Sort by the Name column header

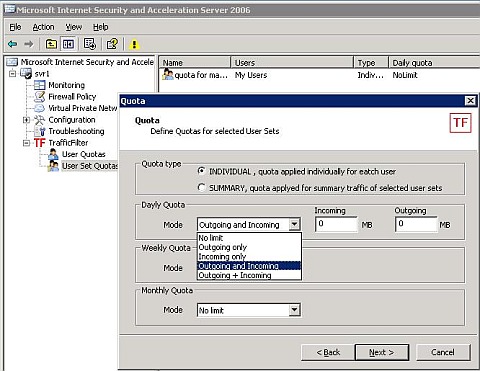[195, 62]
